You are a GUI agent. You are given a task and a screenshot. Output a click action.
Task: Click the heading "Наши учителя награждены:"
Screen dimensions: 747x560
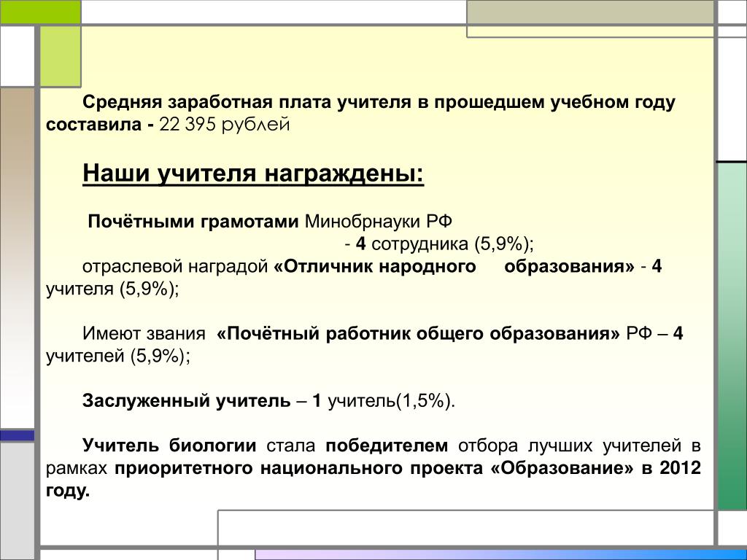pyautogui.click(x=253, y=174)
